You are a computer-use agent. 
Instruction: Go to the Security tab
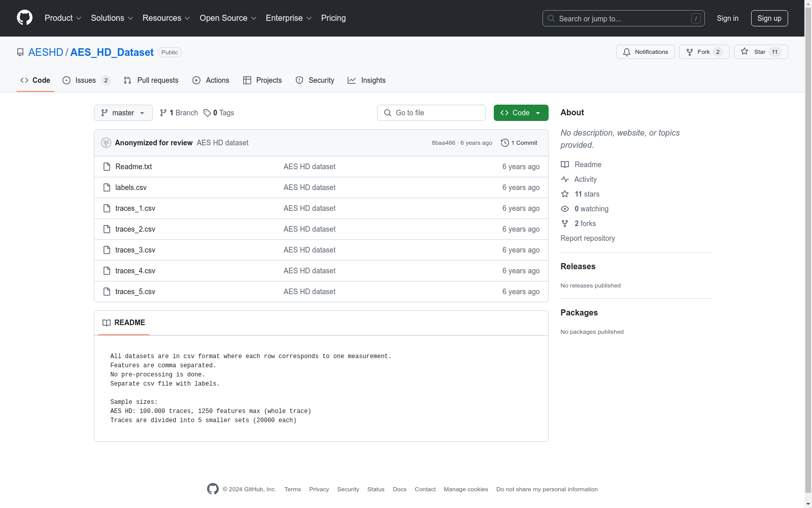[315, 80]
